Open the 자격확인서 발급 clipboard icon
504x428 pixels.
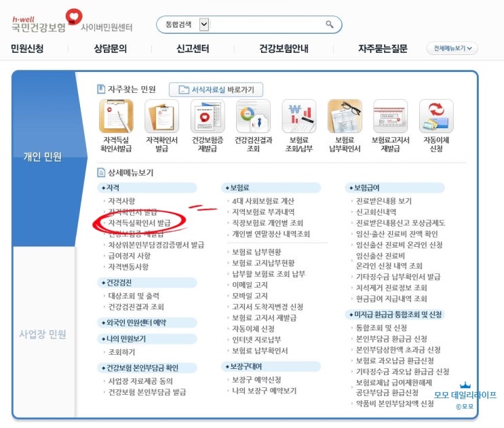[161, 116]
